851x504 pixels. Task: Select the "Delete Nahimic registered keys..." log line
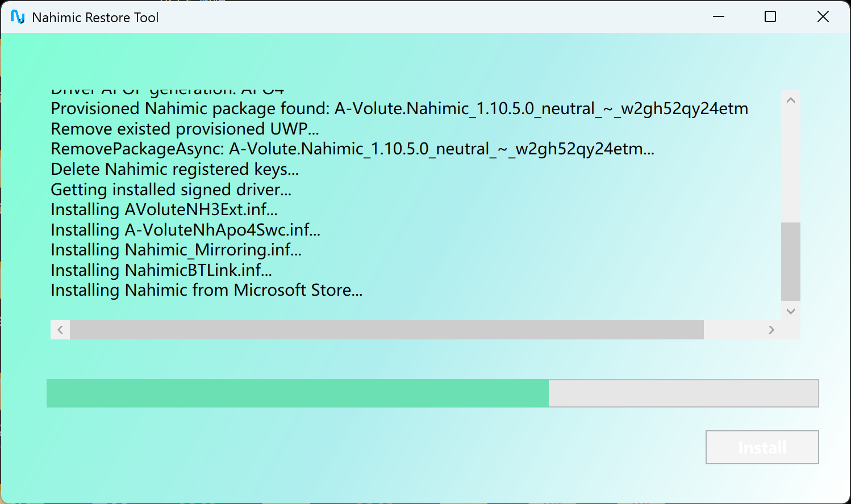pos(174,169)
